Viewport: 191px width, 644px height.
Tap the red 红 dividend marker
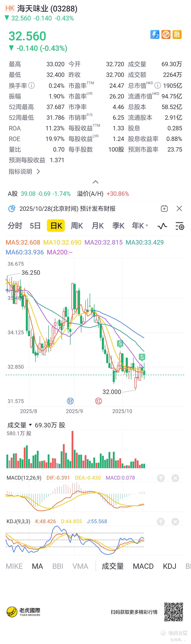[99, 401]
